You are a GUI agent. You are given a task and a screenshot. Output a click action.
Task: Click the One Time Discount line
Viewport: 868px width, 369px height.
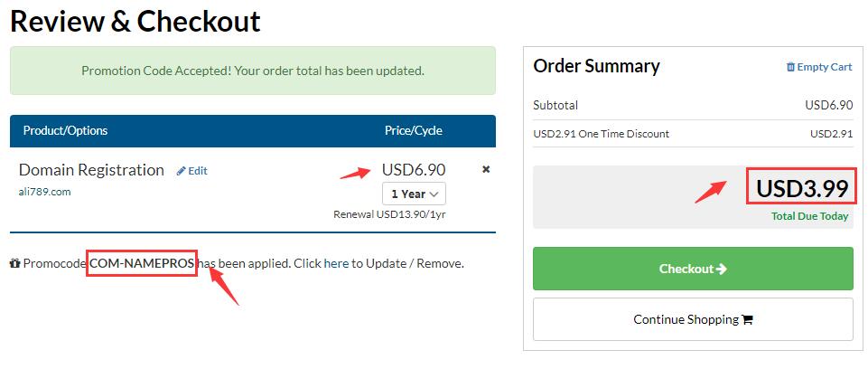point(602,134)
